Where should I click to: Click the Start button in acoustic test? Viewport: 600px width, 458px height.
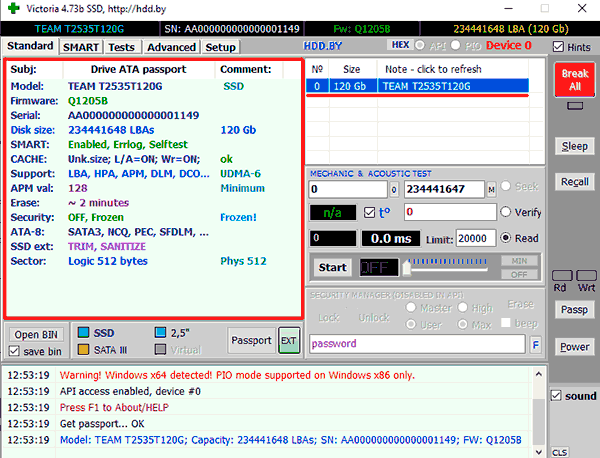pos(333,267)
